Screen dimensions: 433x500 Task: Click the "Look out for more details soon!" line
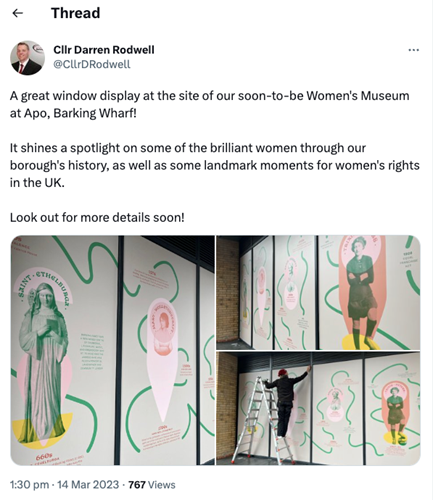[97, 217]
